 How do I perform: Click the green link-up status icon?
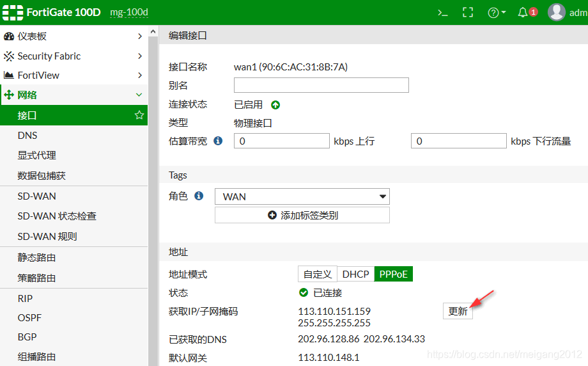[275, 105]
